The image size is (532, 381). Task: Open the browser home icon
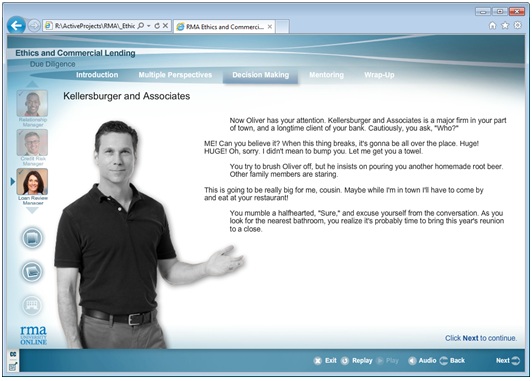492,26
